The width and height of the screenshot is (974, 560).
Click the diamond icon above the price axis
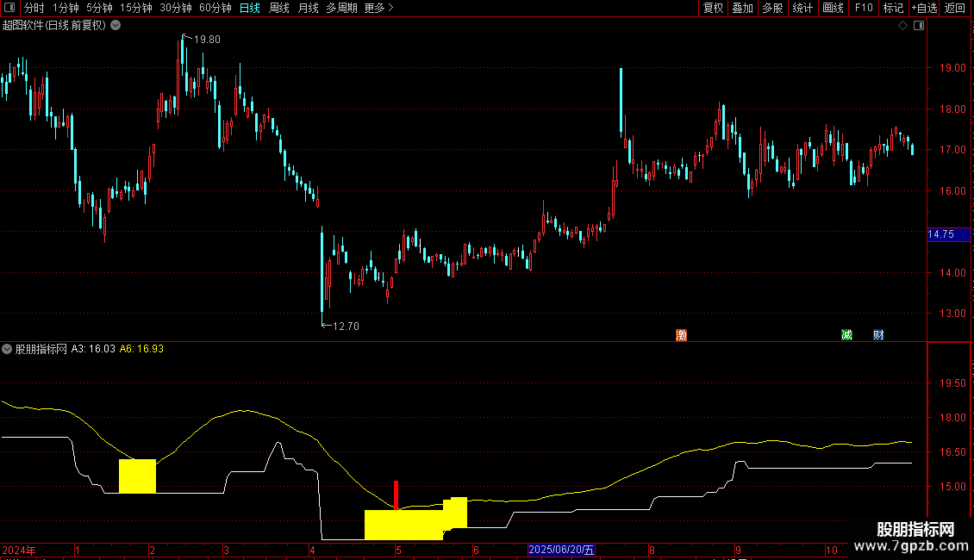coord(903,26)
